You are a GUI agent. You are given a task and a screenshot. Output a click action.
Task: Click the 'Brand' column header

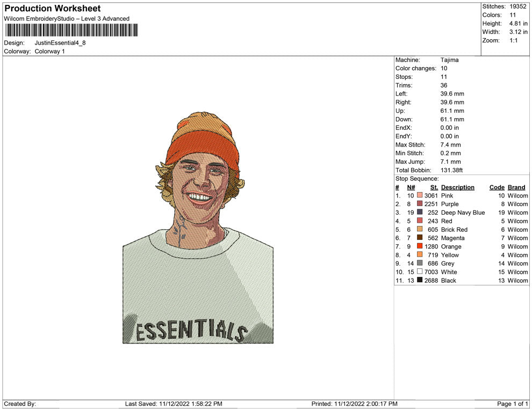516,187
